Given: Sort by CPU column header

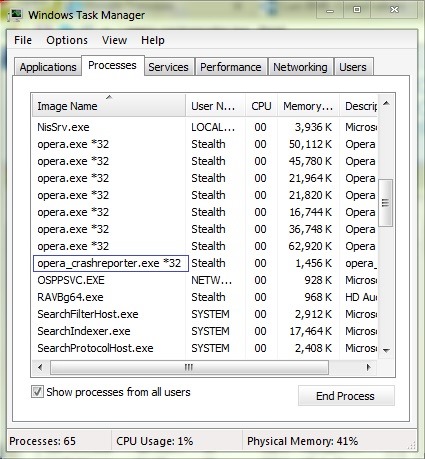Looking at the screenshot, I should tap(261, 106).
